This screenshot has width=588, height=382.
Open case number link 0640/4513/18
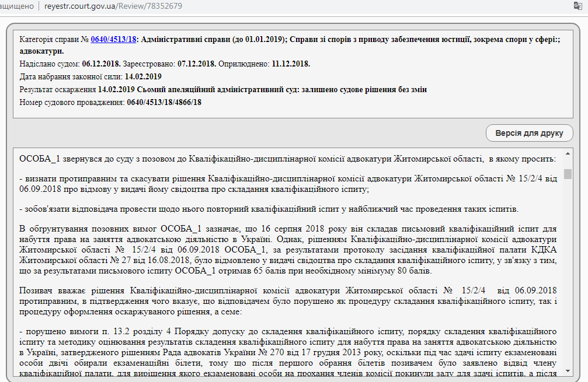coord(113,39)
